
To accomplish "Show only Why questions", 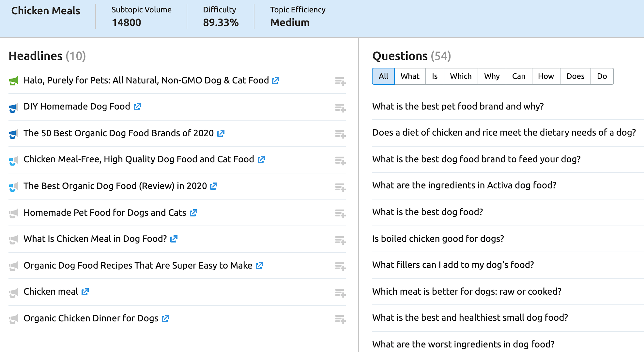I will (x=492, y=76).
